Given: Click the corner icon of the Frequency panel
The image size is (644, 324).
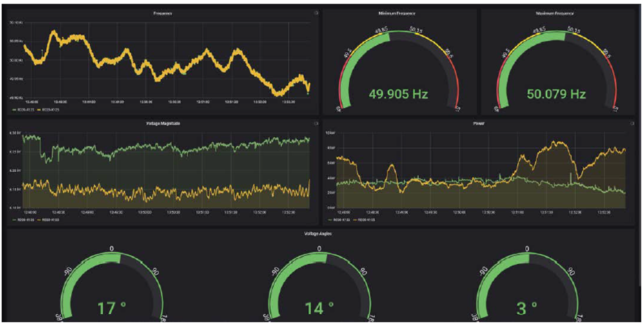Looking at the screenshot, I should pyautogui.click(x=316, y=14).
